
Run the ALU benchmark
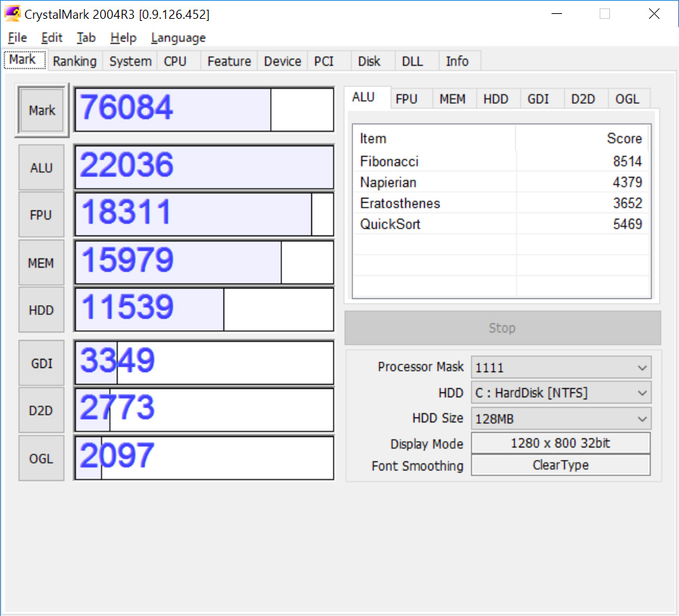coord(41,167)
